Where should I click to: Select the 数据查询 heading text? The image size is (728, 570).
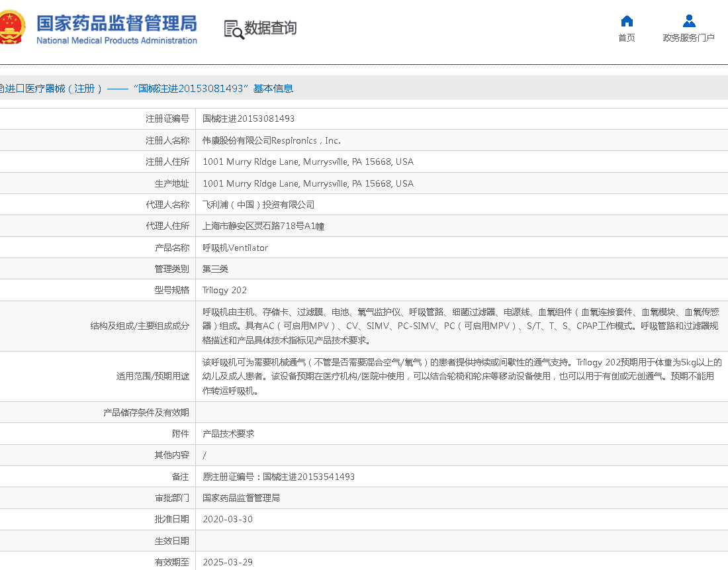tap(271, 28)
